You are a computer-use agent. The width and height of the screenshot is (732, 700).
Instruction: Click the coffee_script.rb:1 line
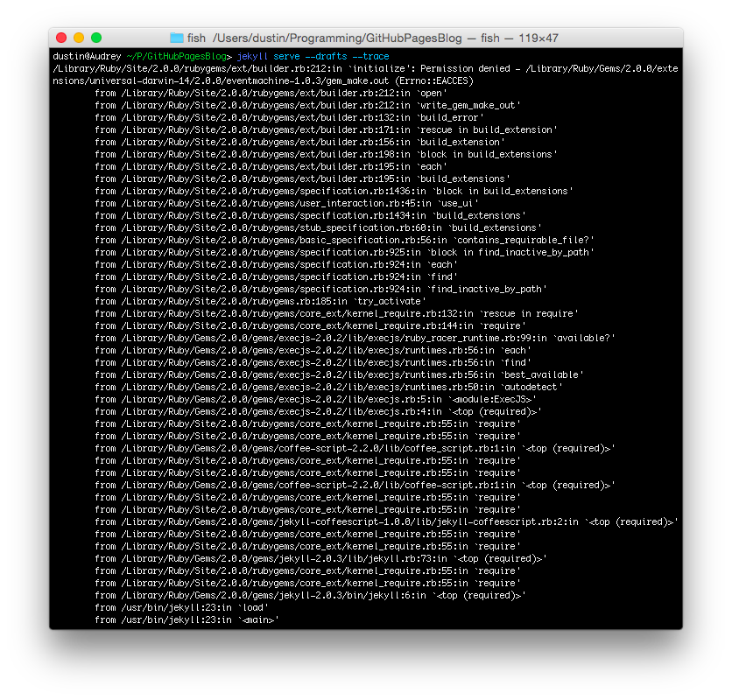(x=355, y=448)
